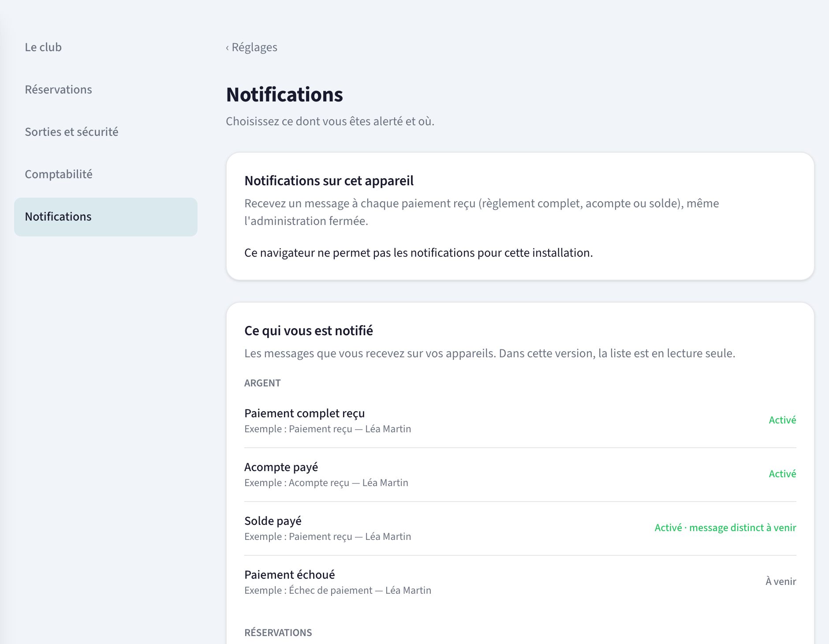This screenshot has height=644, width=829.
Task: Select the 'Paiement complet reçu' row title
Action: (x=305, y=413)
